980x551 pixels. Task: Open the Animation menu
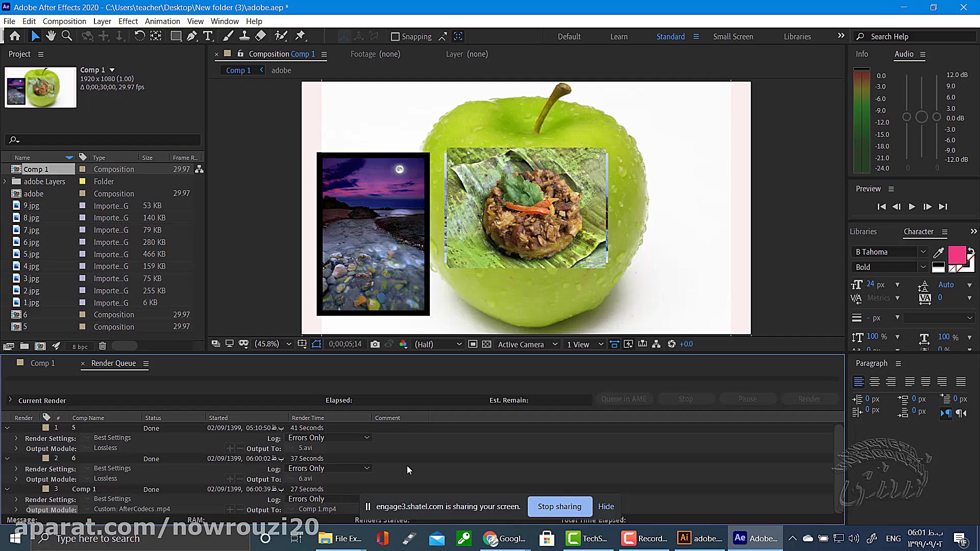tap(162, 21)
